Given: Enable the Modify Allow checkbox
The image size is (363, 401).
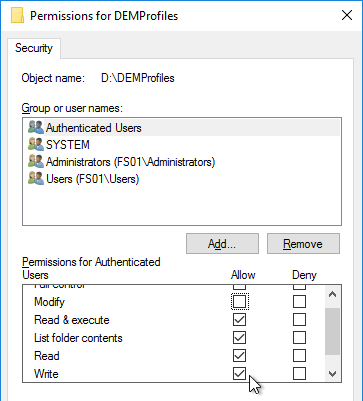Looking at the screenshot, I should coord(239,302).
